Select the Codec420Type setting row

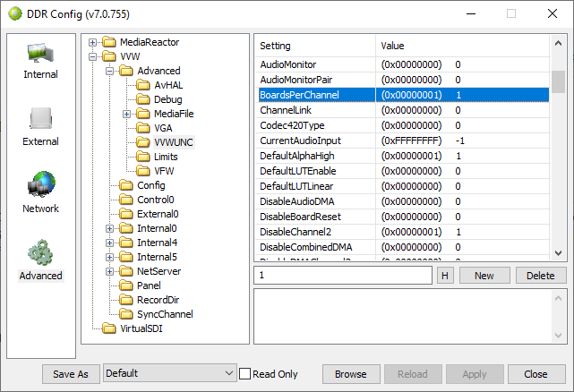[x=402, y=125]
